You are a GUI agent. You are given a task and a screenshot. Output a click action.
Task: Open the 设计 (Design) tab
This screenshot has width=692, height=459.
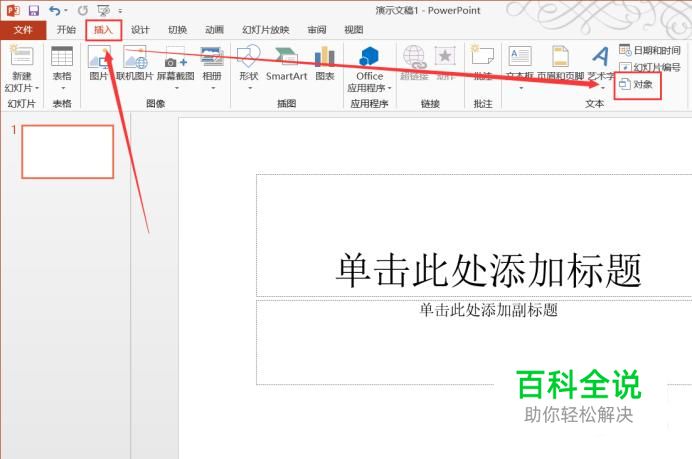[x=140, y=30]
